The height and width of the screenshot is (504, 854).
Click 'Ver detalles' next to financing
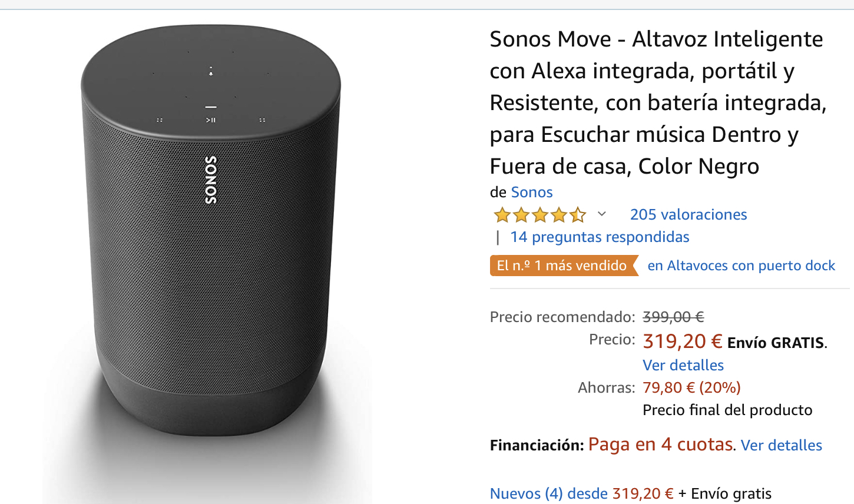click(x=781, y=445)
